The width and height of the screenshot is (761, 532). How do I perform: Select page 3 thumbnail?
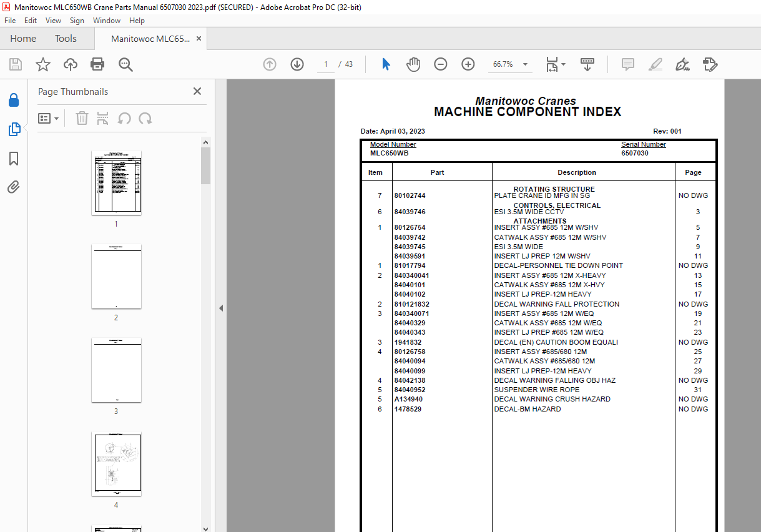pos(116,370)
